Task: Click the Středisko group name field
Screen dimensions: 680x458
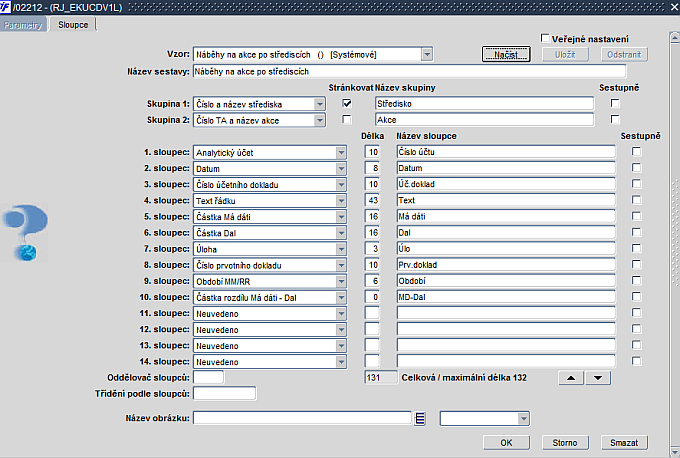Action: point(484,104)
